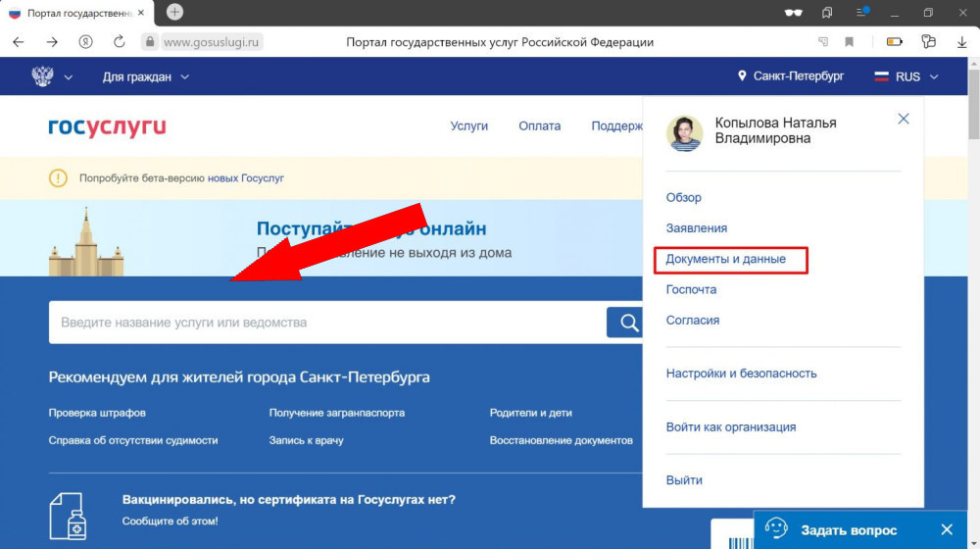The image size is (980, 549).
Task: Open Справка об отсутствии судимости link
Action: pyautogui.click(x=133, y=440)
